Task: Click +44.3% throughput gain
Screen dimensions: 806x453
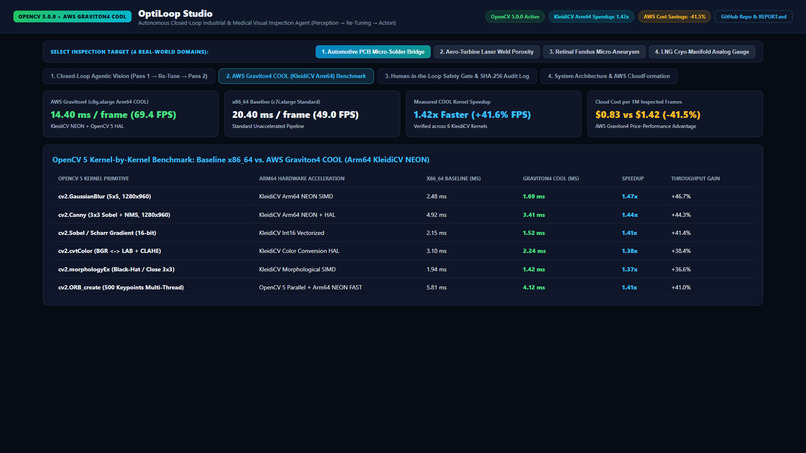Action: click(x=681, y=215)
